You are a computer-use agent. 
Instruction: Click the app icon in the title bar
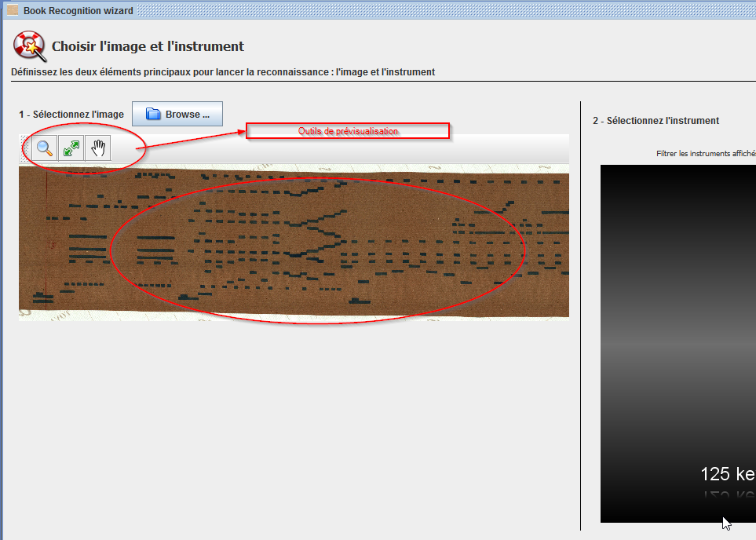[13, 11]
